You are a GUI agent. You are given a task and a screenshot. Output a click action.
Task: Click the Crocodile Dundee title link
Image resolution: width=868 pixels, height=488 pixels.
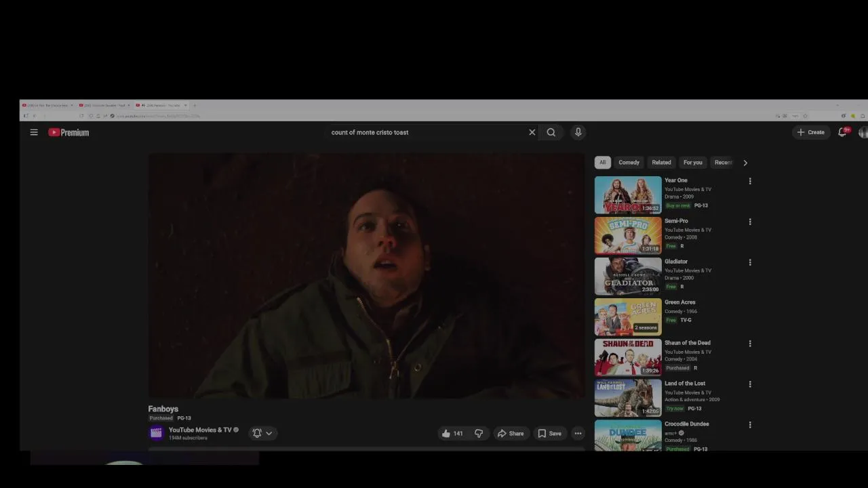point(686,424)
